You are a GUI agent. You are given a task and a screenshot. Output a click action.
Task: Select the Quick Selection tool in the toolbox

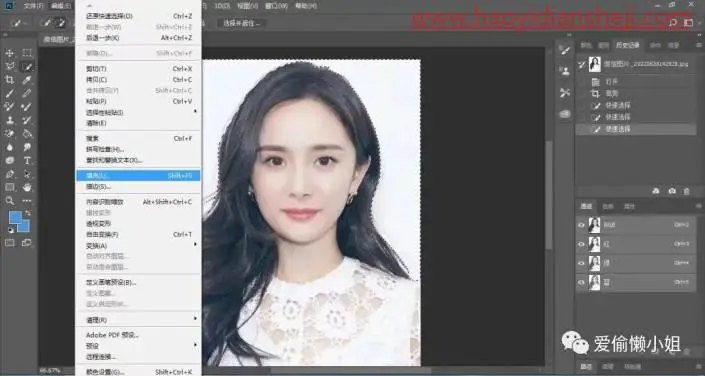[x=27, y=67]
